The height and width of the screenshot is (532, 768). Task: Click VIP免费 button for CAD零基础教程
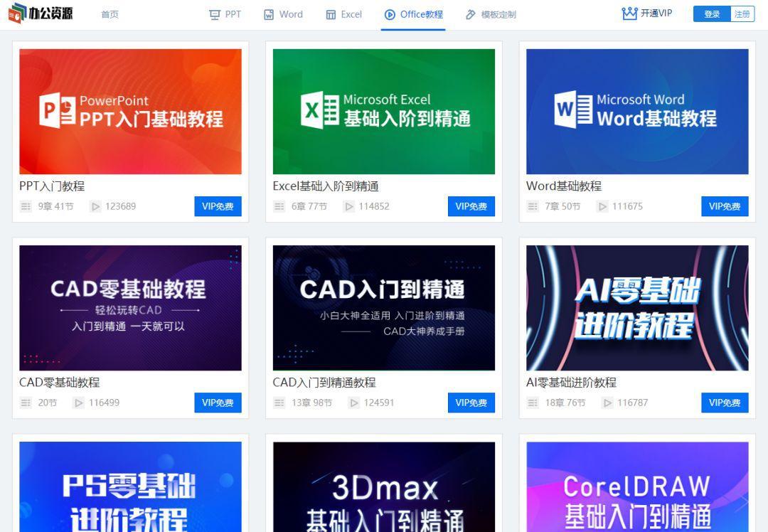[x=218, y=403]
